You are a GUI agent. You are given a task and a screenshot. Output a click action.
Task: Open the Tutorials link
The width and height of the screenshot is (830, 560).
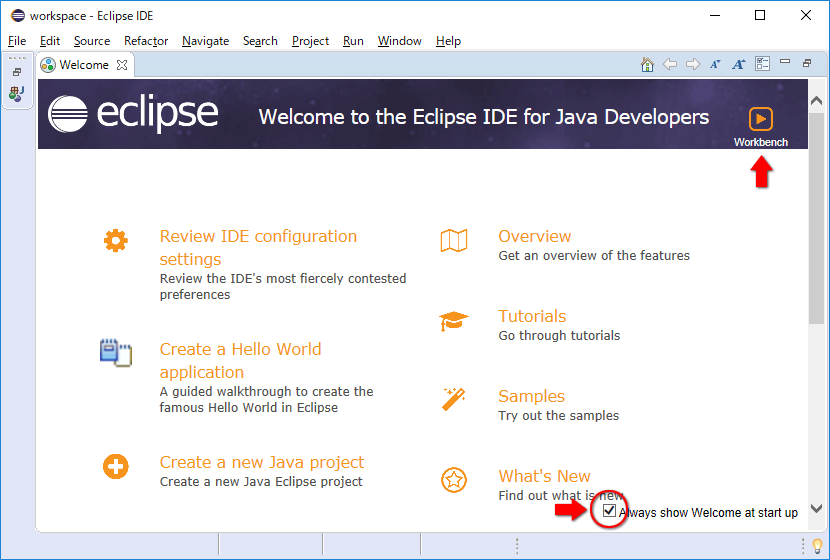coord(532,316)
